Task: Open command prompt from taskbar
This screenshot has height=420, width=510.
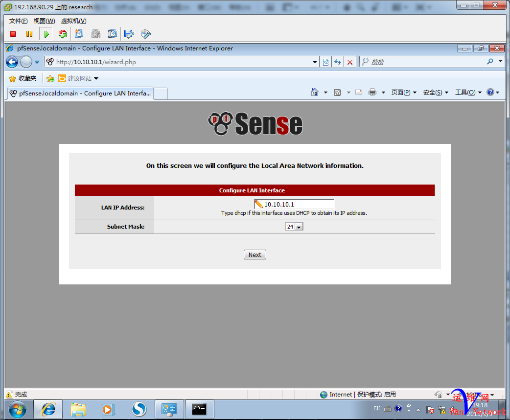Action: (x=199, y=409)
